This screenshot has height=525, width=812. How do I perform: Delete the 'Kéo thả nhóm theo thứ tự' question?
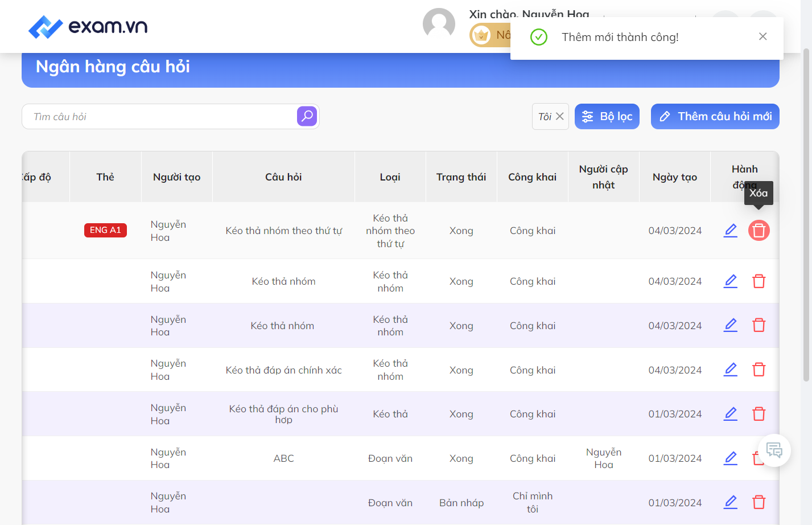coord(759,231)
